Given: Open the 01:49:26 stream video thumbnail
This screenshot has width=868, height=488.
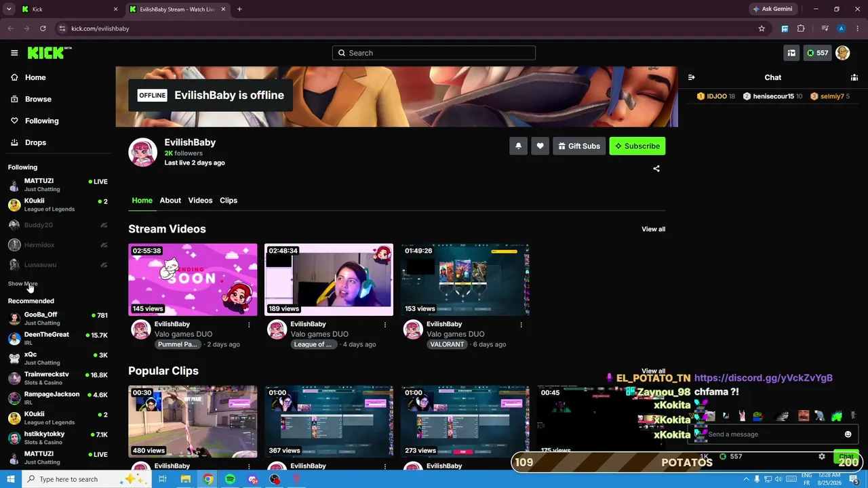Looking at the screenshot, I should click(x=465, y=280).
